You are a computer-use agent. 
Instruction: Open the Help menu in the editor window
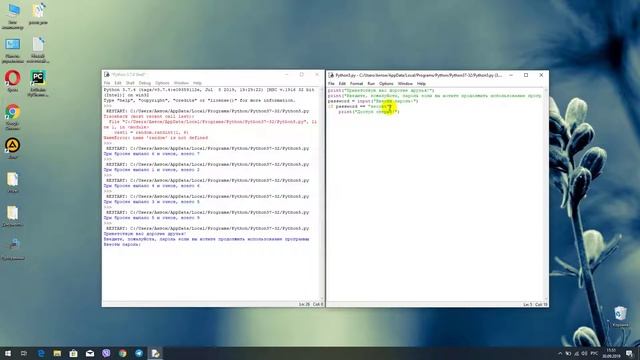click(421, 84)
